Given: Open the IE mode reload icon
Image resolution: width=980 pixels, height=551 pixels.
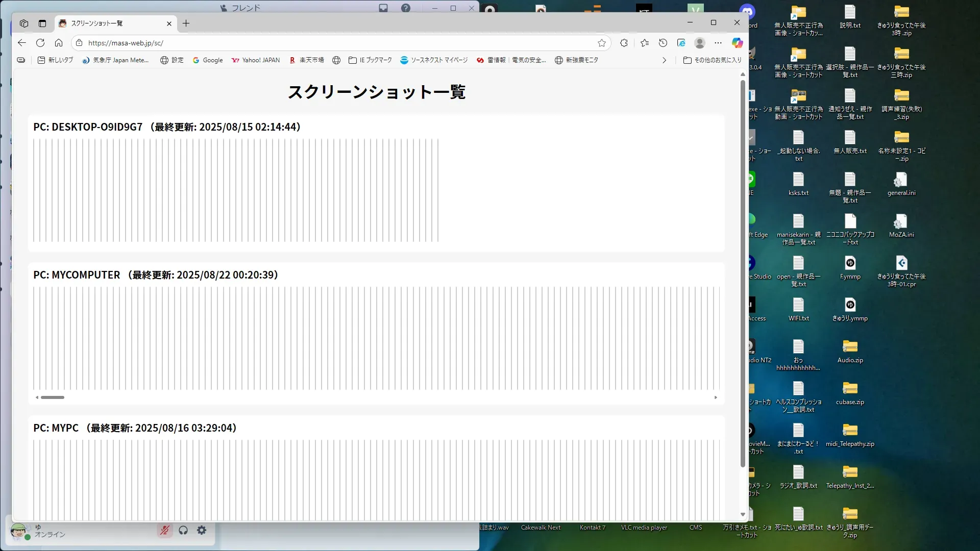Looking at the screenshot, I should (x=681, y=43).
